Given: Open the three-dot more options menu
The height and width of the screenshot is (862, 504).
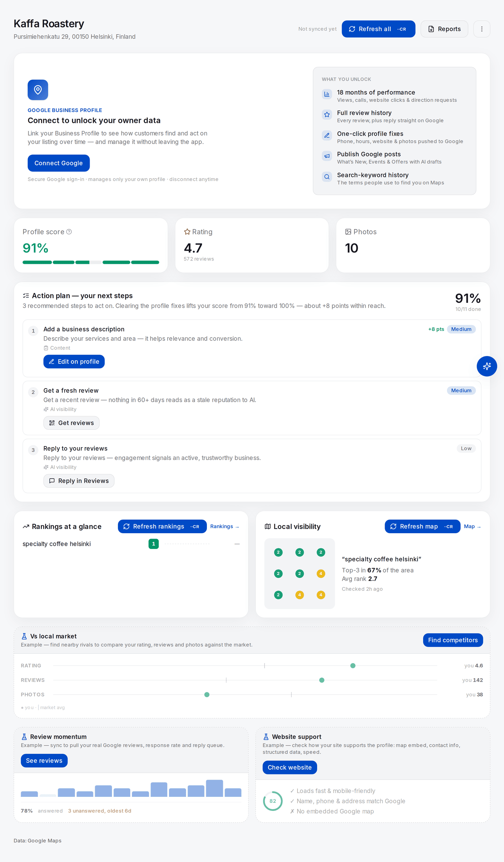Looking at the screenshot, I should (482, 29).
